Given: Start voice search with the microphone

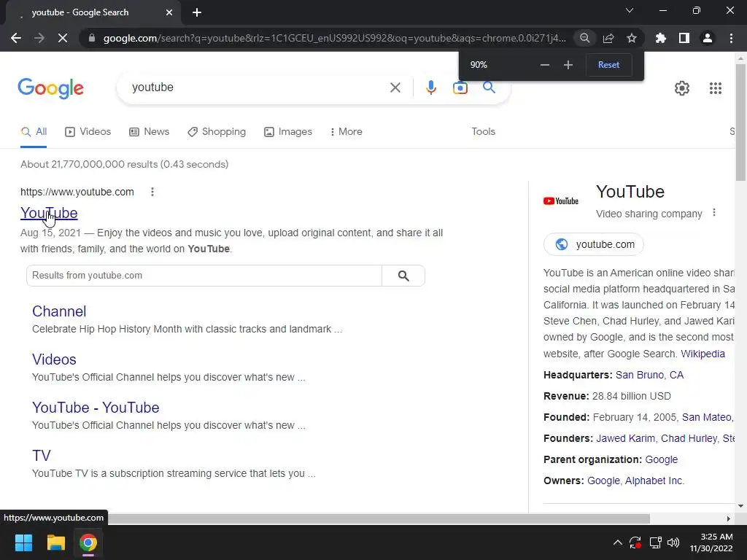Looking at the screenshot, I should click(x=431, y=87).
